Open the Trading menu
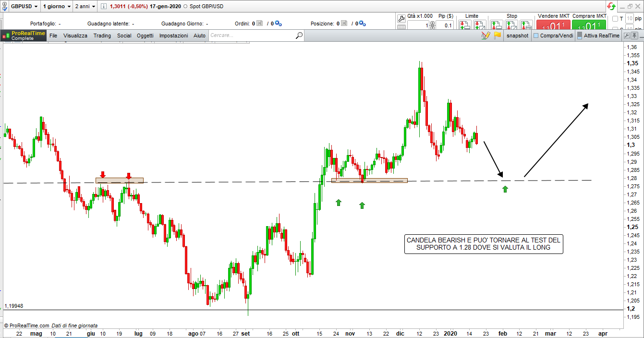This screenshot has height=338, width=644. point(102,36)
